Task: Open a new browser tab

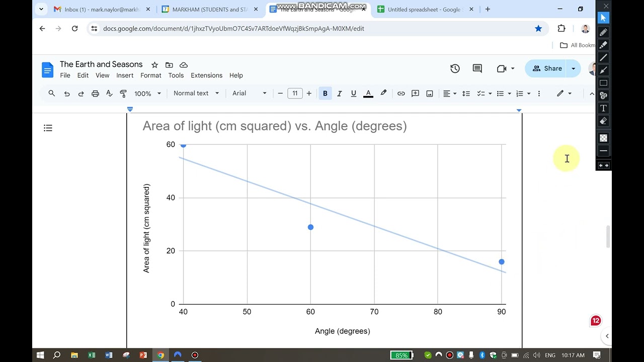Action: [x=487, y=9]
